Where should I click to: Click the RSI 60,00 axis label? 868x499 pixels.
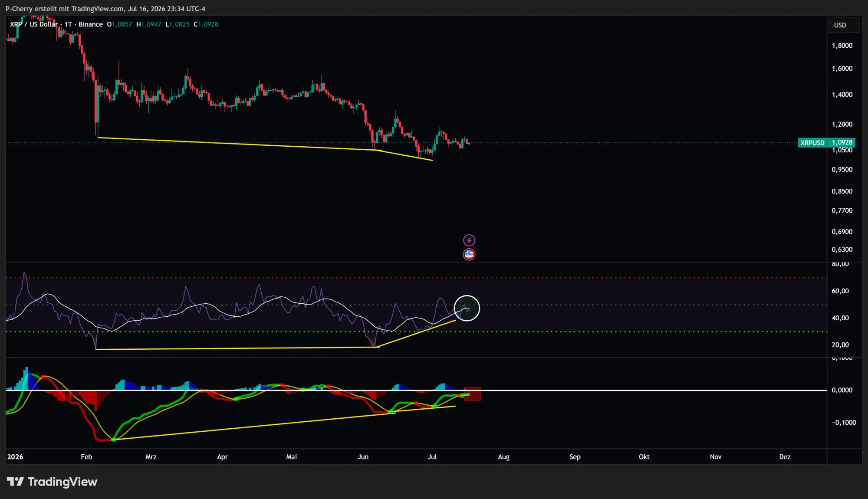point(840,291)
